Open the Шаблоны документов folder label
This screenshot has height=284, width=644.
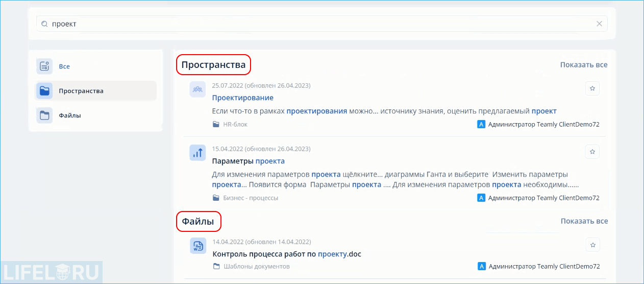pos(257,267)
